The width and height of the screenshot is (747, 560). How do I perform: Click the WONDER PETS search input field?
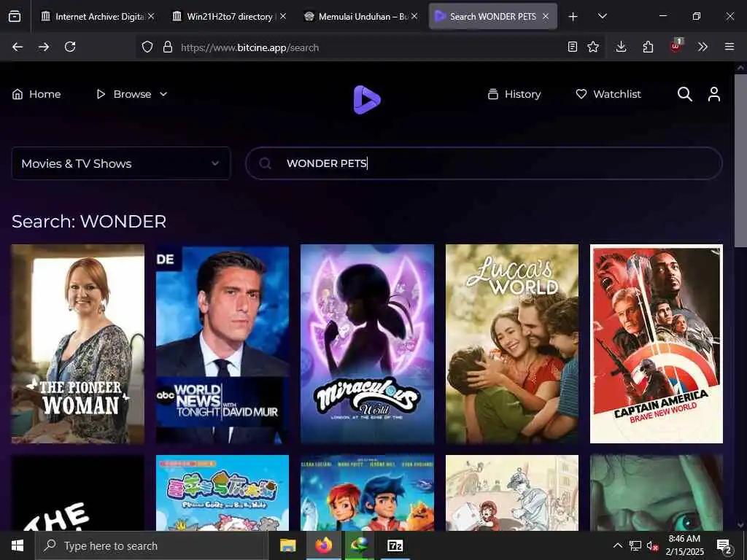[484, 163]
